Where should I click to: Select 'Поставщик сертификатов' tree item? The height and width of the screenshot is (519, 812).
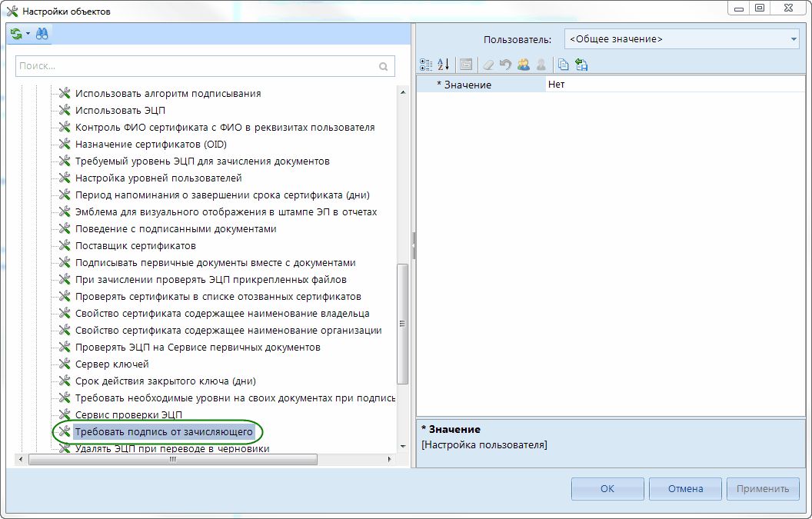pos(135,246)
